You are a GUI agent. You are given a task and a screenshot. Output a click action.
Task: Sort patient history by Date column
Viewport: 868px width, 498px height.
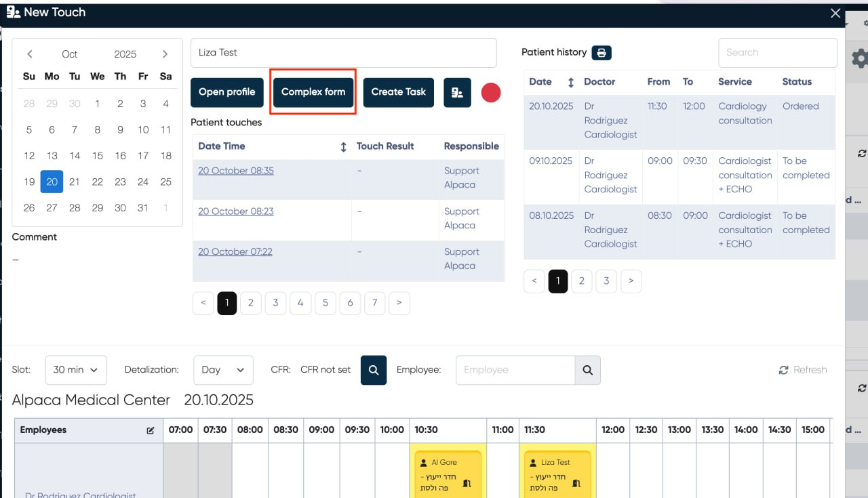point(570,82)
